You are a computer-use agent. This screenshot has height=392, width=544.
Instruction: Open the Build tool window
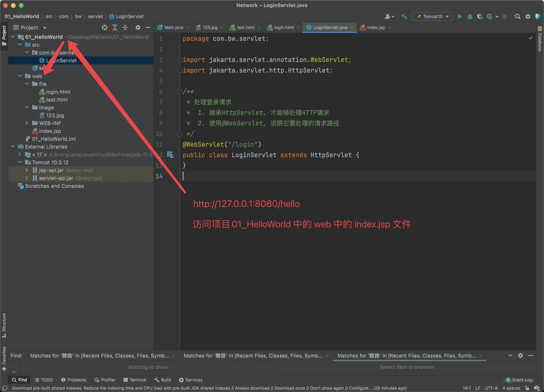click(163, 380)
